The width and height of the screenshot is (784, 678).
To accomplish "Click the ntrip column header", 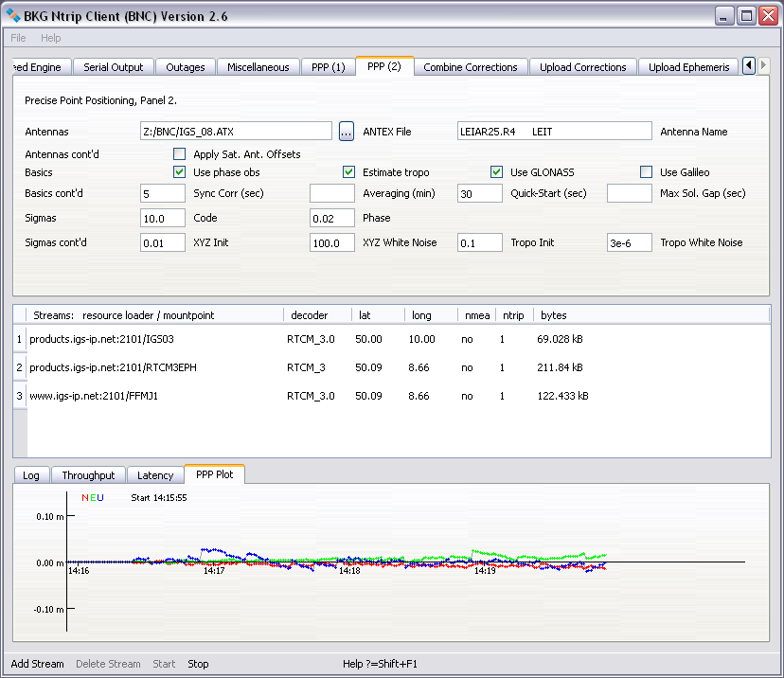I will click(x=514, y=315).
